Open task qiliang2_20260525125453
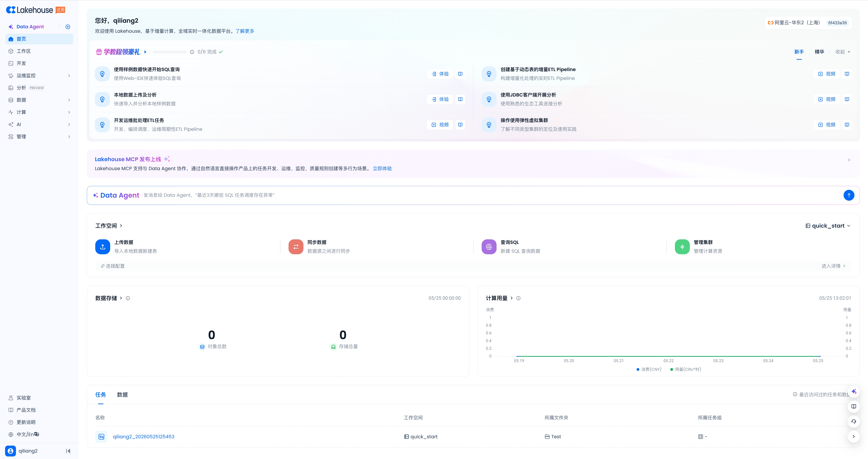This screenshot has height=459, width=868. point(144,437)
